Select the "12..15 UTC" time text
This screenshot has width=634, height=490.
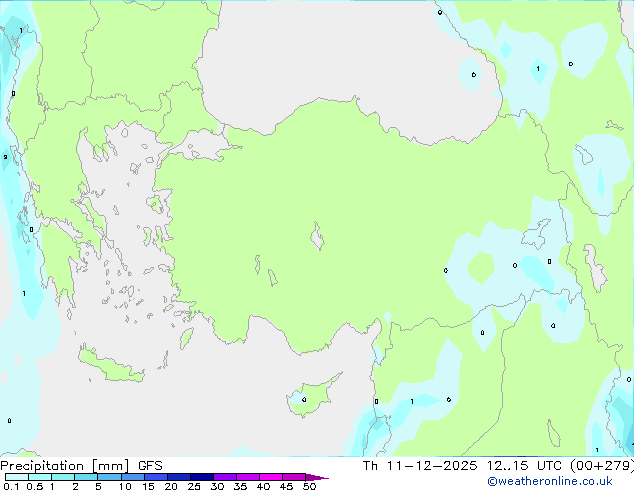(x=524, y=466)
